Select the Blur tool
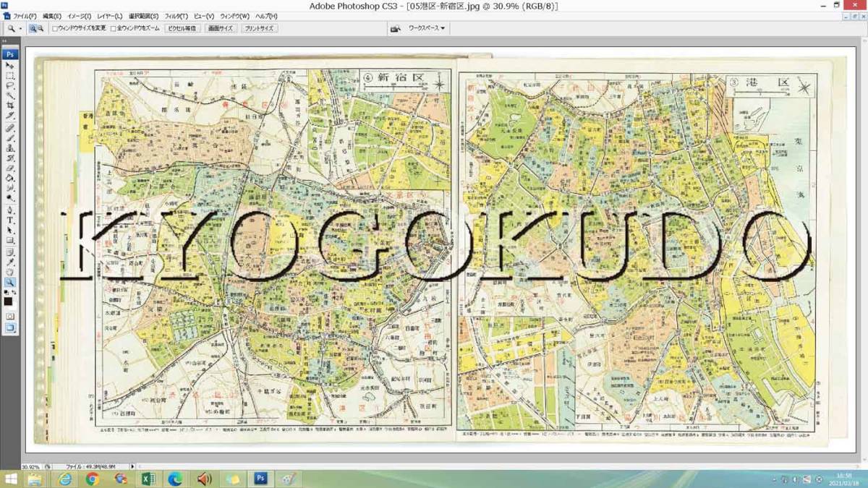The image size is (868, 488). coord(10,187)
